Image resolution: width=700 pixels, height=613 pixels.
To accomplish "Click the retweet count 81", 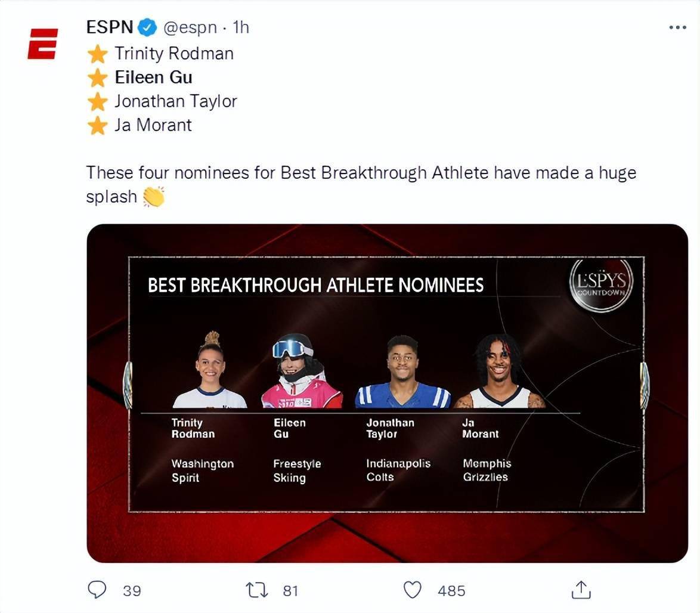I will tap(290, 590).
